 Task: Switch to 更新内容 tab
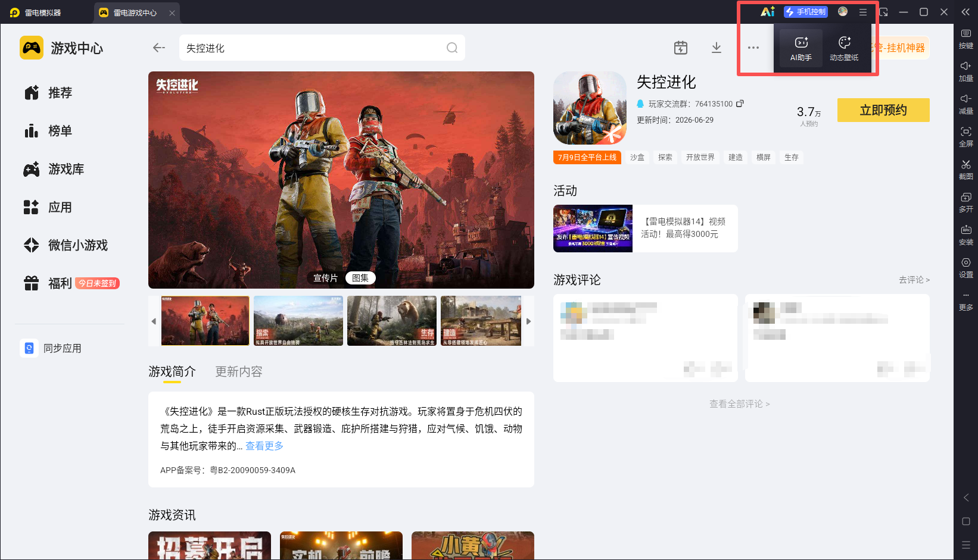pos(239,372)
